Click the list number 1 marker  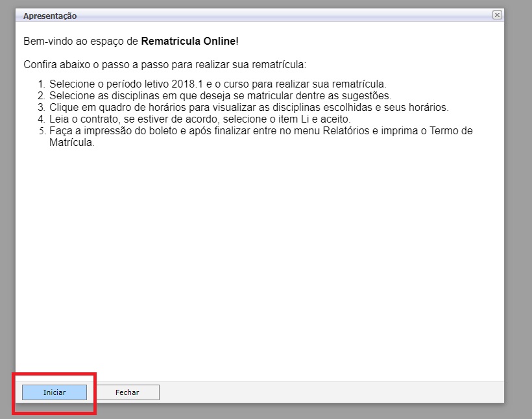[x=40, y=84]
